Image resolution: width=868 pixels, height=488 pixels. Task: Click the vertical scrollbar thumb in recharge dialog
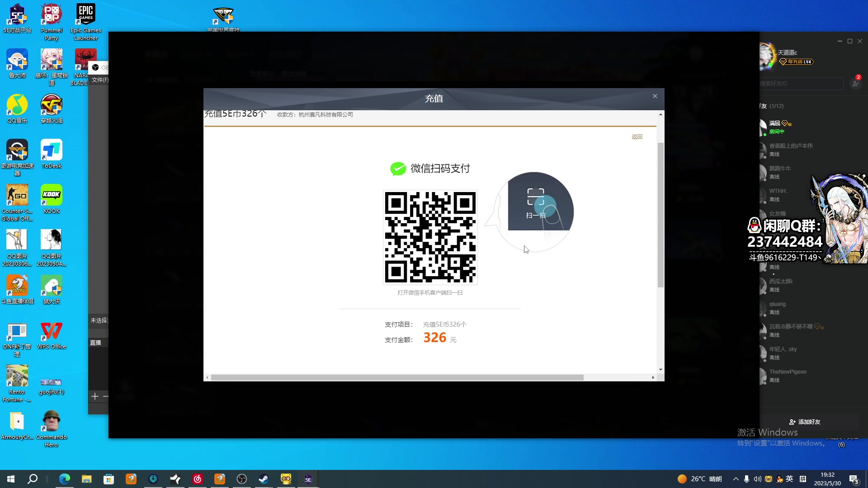660,215
